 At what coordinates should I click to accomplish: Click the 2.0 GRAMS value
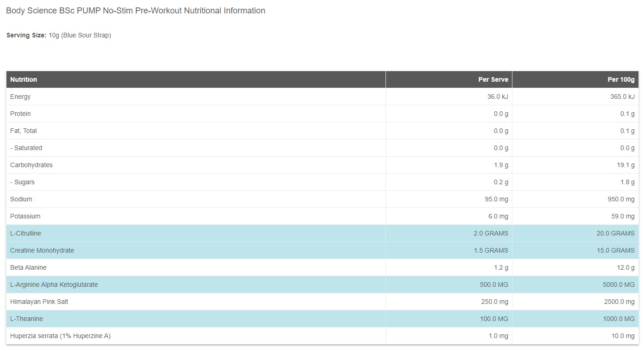pyautogui.click(x=491, y=233)
